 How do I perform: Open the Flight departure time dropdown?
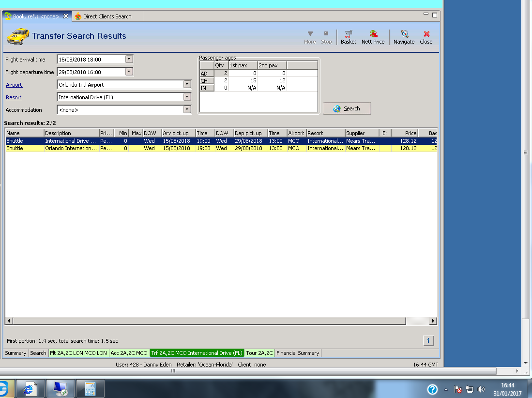point(129,72)
